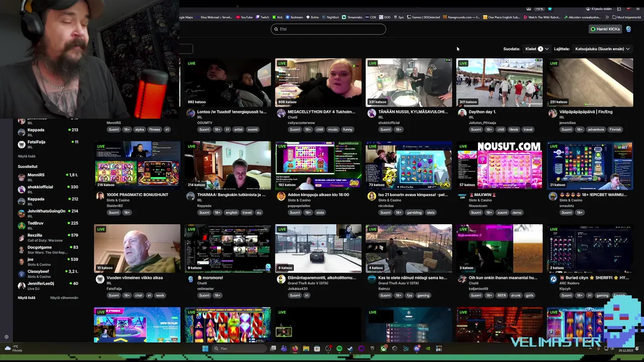Collapse list with Näytä vähemmän
Image resolution: width=644 pixels, height=362 pixels.
click(x=64, y=298)
